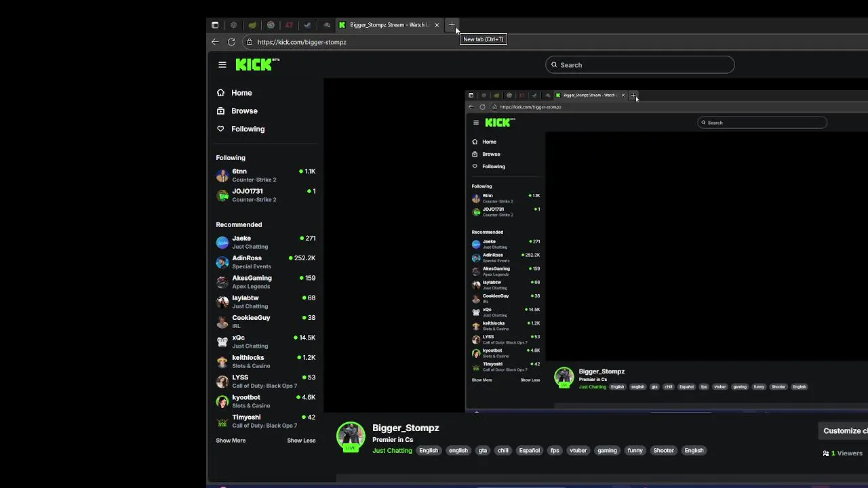This screenshot has height=488, width=868.
Task: Open Jaeke's recommended channel
Action: (266, 242)
